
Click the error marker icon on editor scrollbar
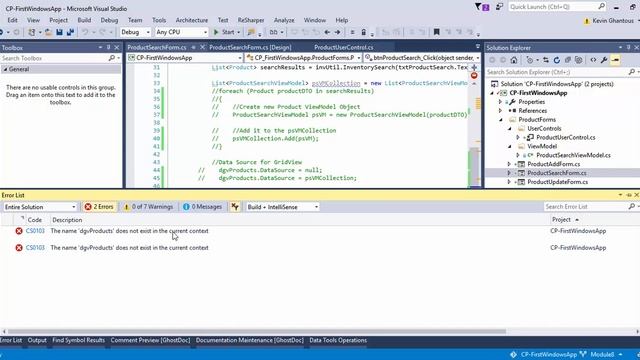474,76
